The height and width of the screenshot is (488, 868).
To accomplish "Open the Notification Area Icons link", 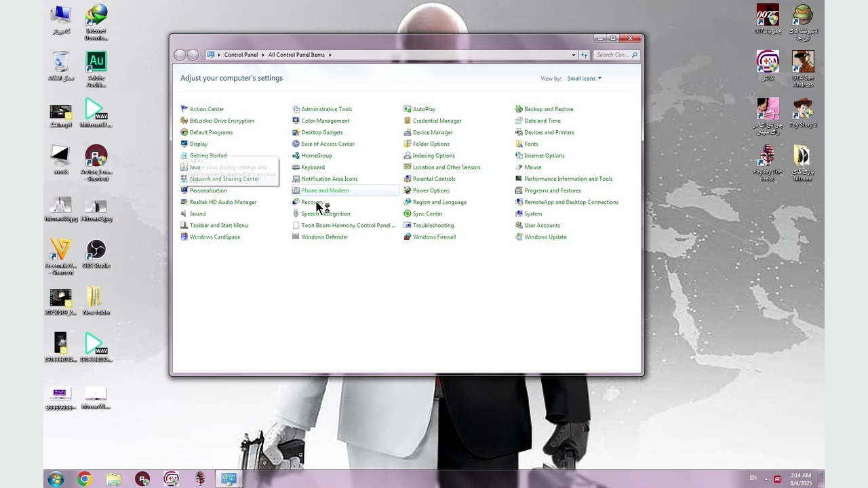I will (330, 179).
